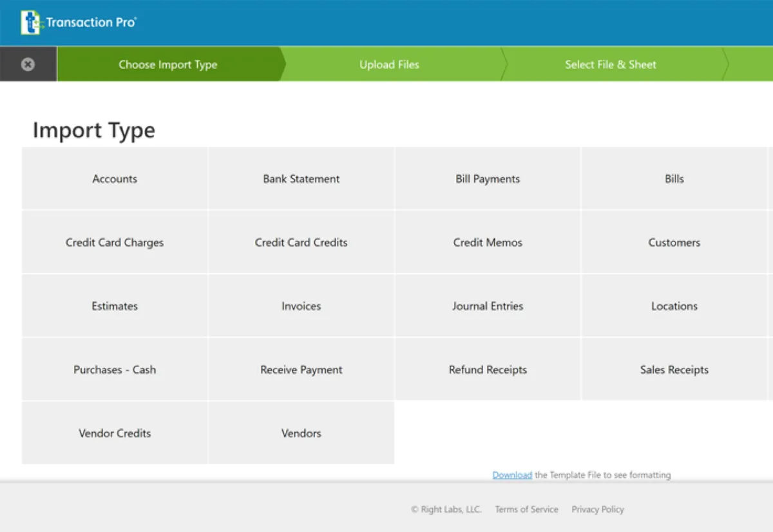Click the Transaction Pro logo icon
Viewport: 773px width, 532px height.
point(30,23)
